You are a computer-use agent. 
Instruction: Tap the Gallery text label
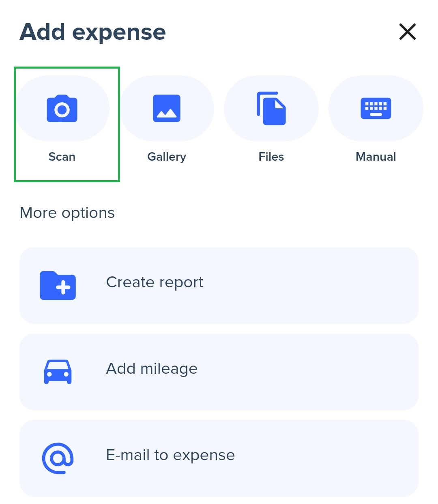click(x=167, y=157)
